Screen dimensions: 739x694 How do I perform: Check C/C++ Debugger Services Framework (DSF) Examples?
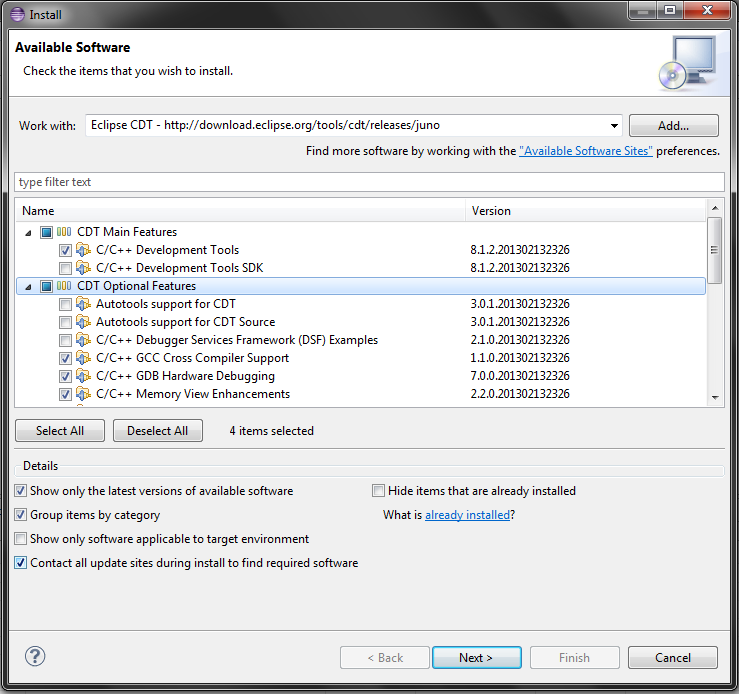[x=66, y=340]
